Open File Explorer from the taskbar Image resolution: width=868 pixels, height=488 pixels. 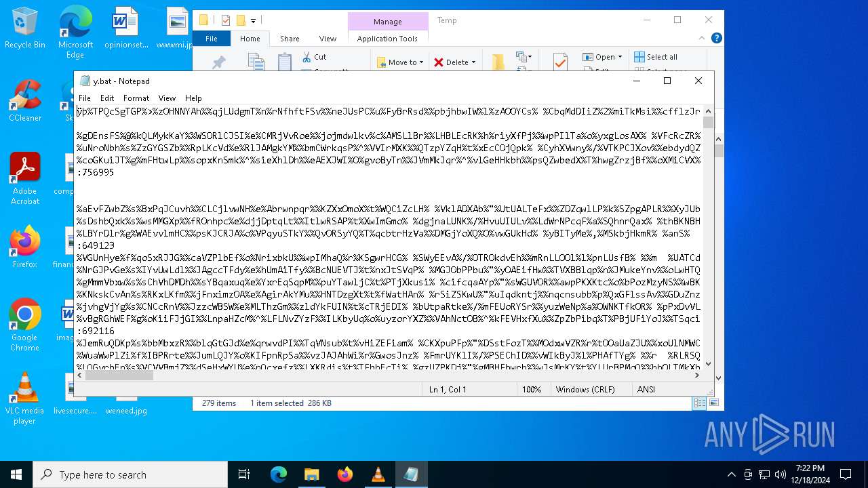tap(312, 474)
